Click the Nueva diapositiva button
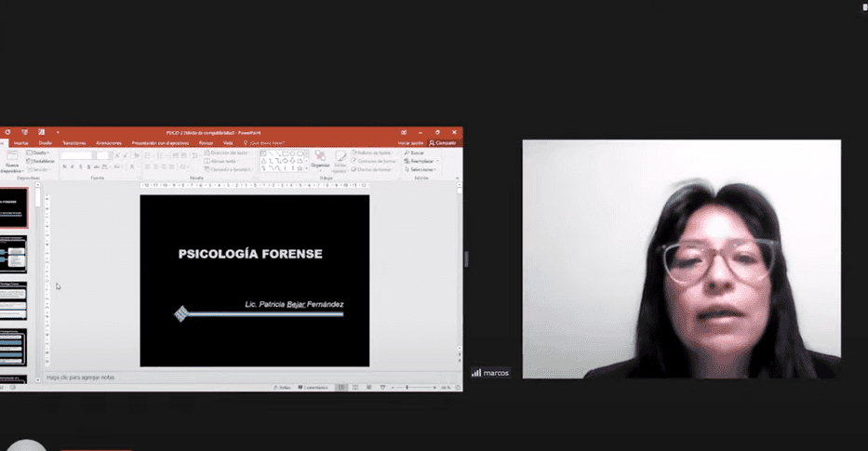 click(x=11, y=161)
